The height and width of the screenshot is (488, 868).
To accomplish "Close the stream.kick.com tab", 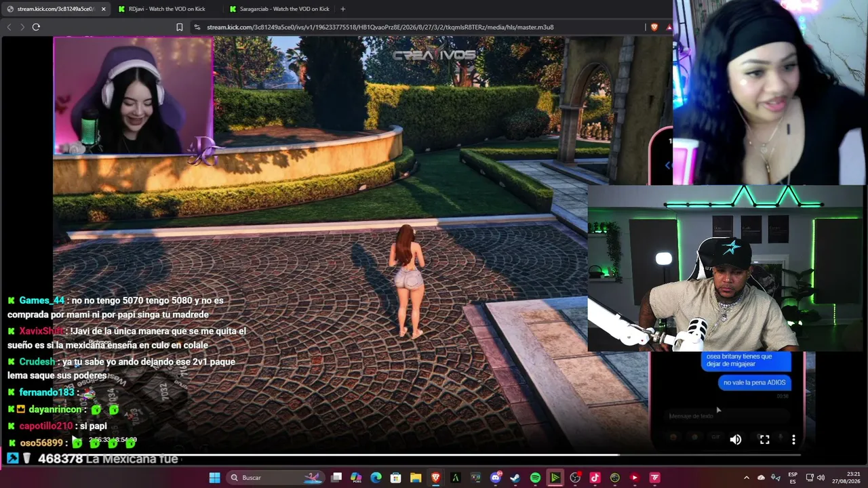I will (104, 9).
